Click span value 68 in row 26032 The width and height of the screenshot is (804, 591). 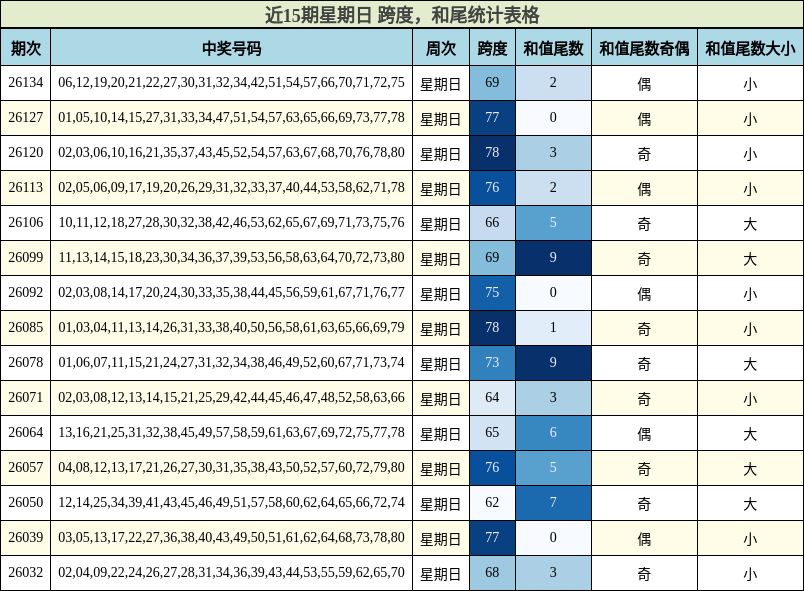coord(492,572)
